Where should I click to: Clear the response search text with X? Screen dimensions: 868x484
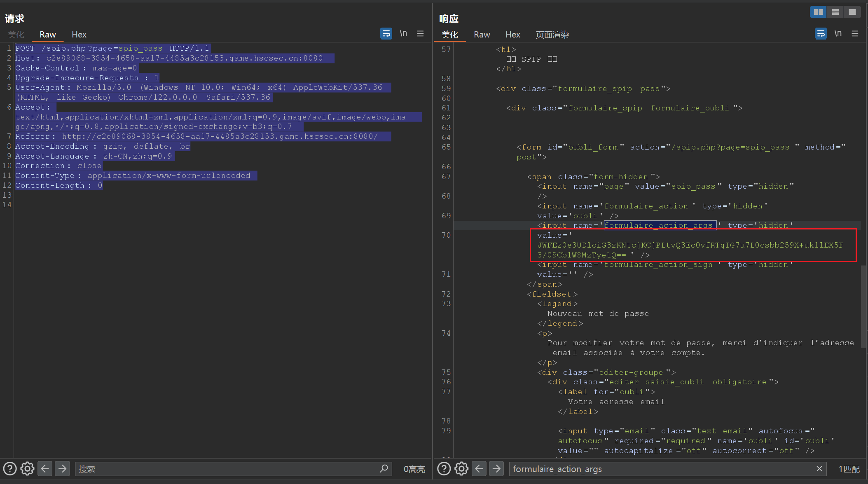tap(819, 469)
